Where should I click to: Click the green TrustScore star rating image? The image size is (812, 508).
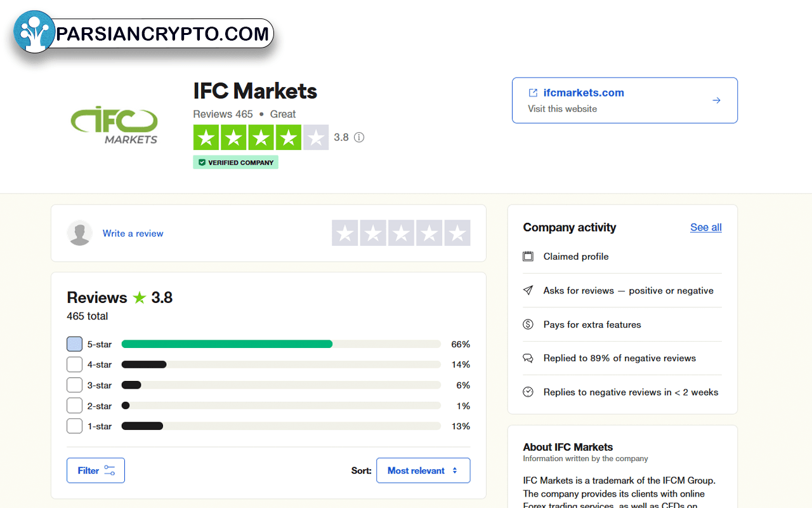pos(261,137)
